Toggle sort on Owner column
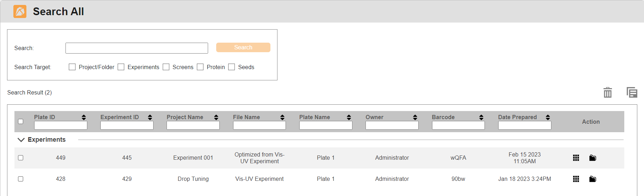This screenshot has width=644, height=196. [x=415, y=117]
